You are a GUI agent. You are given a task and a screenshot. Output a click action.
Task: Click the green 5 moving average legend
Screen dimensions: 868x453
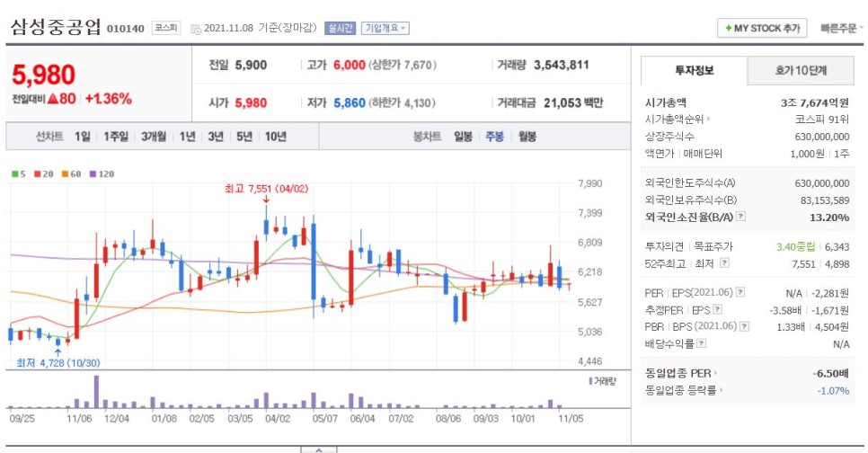[x=19, y=173]
